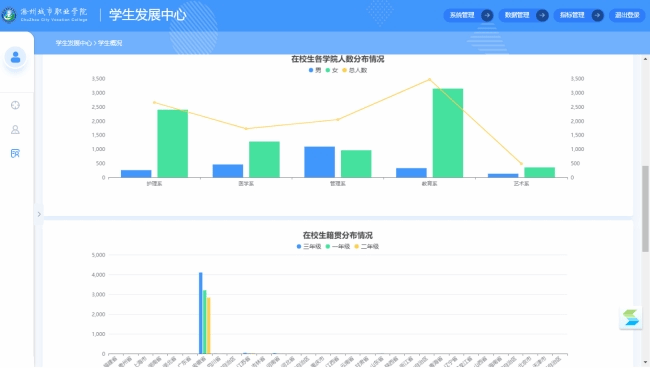Open the green-blue floating widget icon

(631, 318)
